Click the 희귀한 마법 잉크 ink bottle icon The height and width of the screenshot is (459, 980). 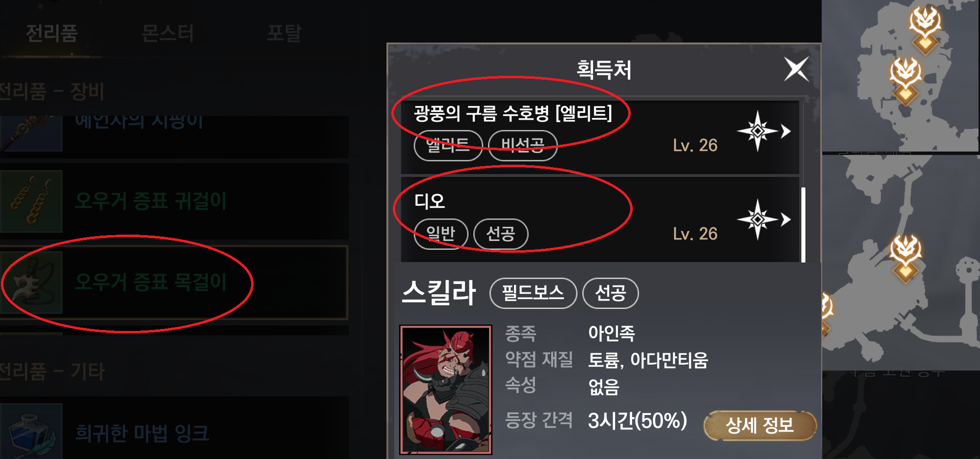coord(31,431)
